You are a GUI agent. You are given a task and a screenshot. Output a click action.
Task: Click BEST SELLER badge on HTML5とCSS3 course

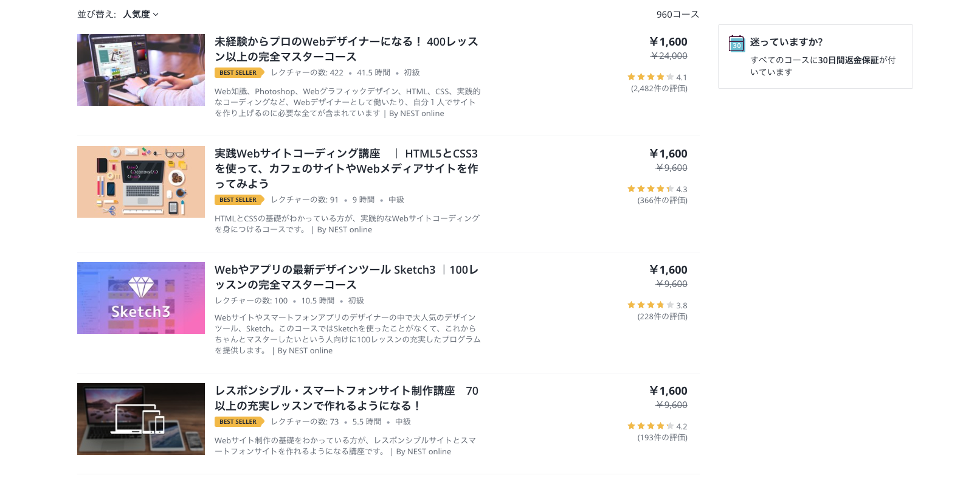click(239, 199)
